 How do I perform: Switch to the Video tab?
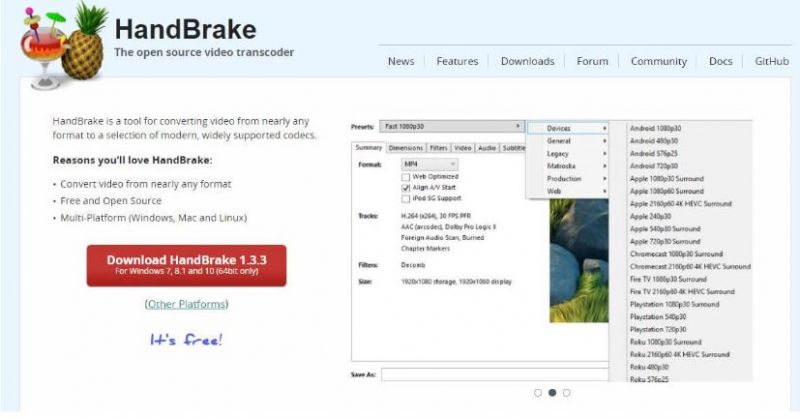click(x=463, y=148)
